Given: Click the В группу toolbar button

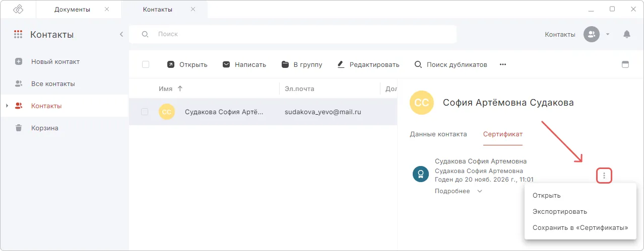Looking at the screenshot, I should point(301,64).
